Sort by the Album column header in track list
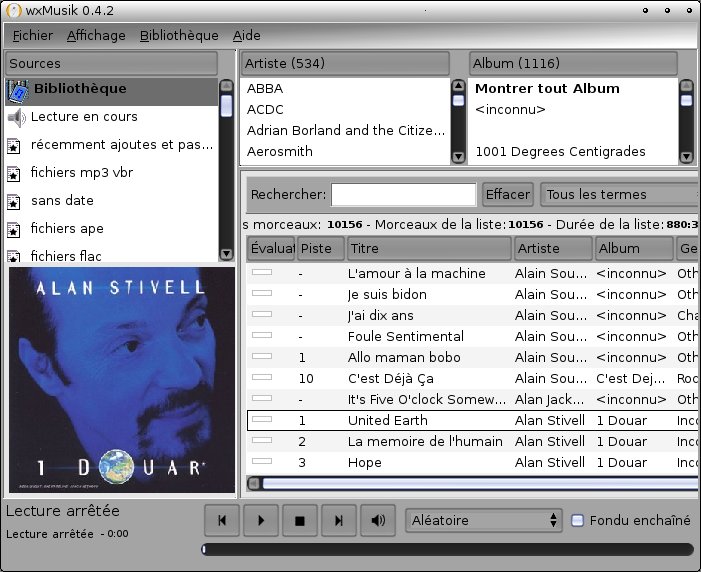701x572 pixels. (634, 249)
